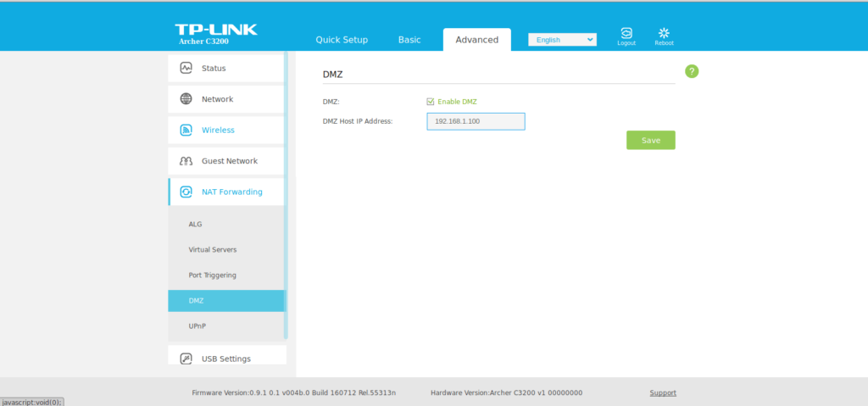Click the Reboot icon

click(x=664, y=34)
